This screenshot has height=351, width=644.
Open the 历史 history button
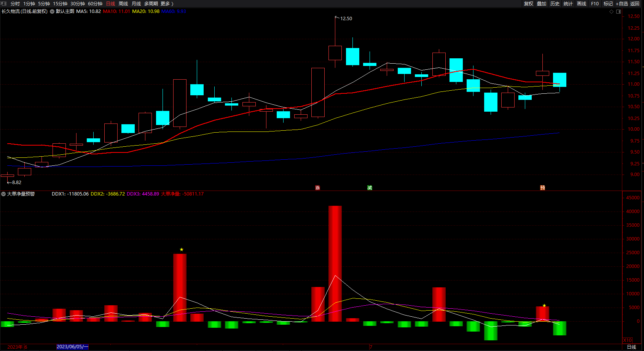[555, 4]
